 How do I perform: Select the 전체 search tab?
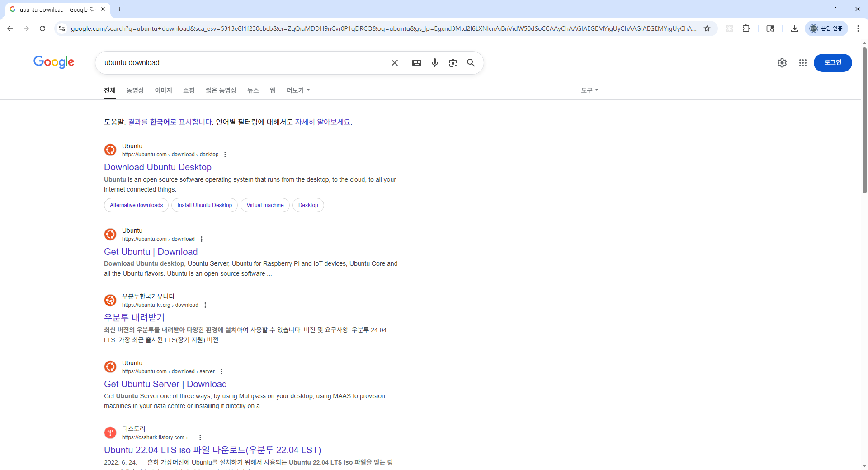[x=110, y=90]
